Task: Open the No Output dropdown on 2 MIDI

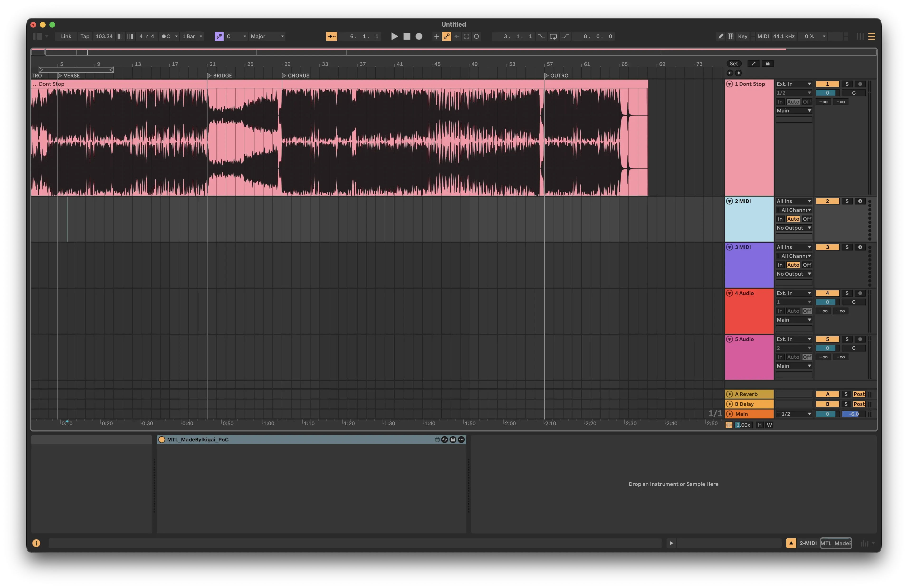Action: click(x=794, y=227)
